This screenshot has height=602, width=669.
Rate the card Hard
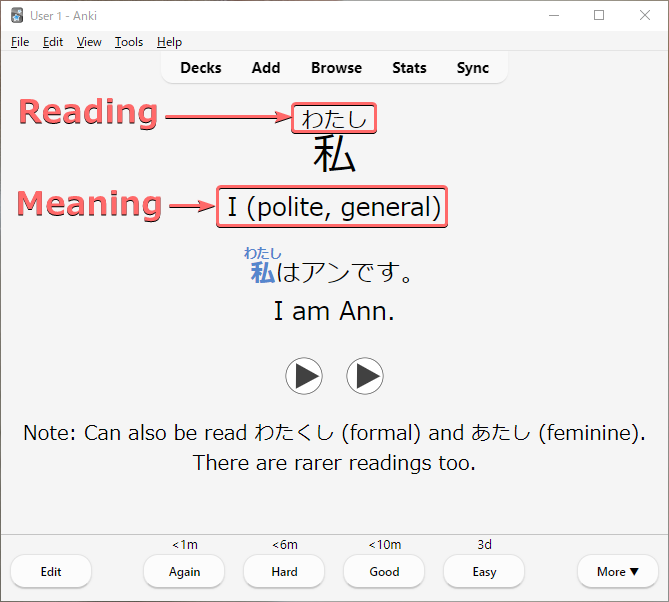coord(284,571)
